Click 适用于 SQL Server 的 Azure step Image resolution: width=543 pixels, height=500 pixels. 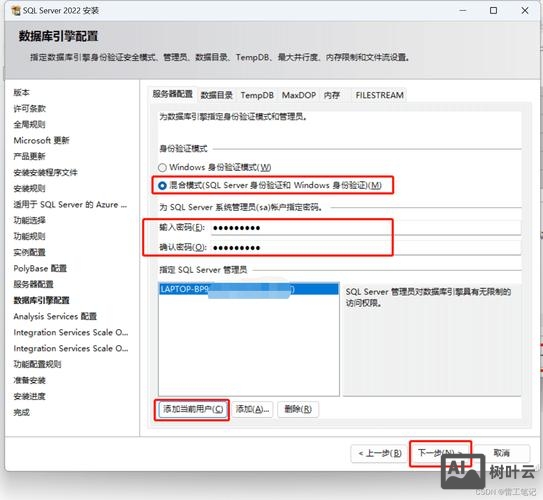[x=70, y=205]
